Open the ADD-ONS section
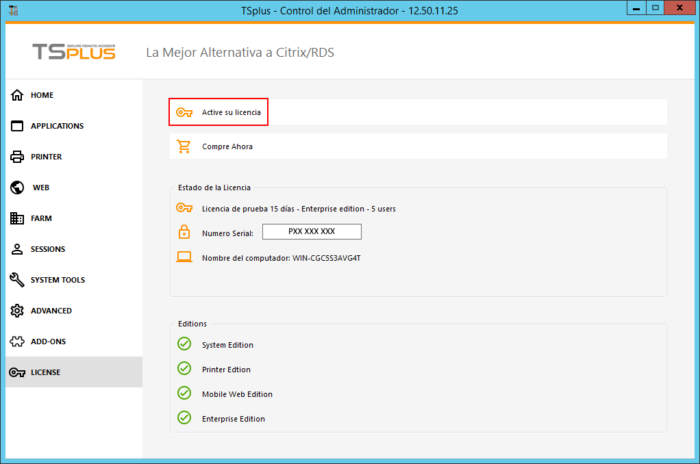The height and width of the screenshot is (464, 700). pos(74,342)
